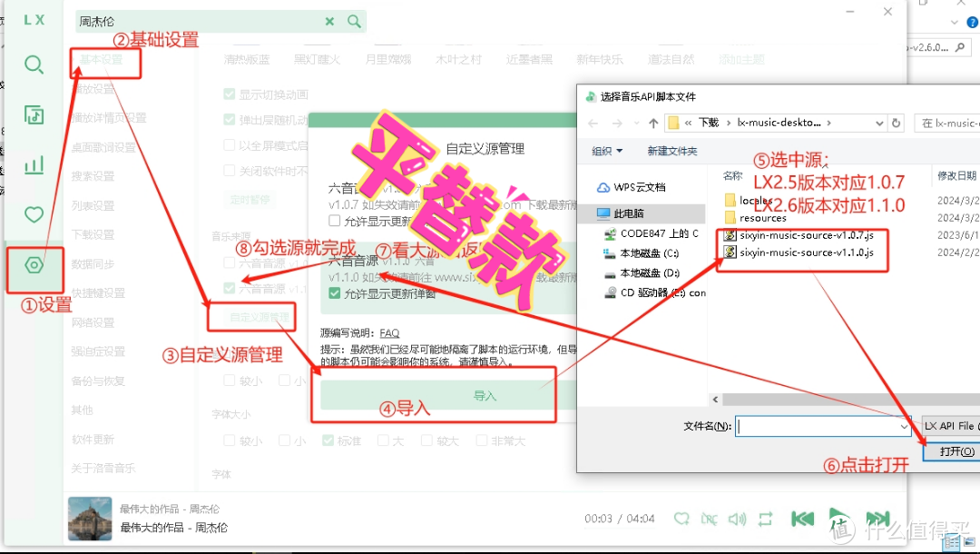Screen dimensions: 980x554
Task: Select the 月里嫦娥 theme
Action: point(388,59)
